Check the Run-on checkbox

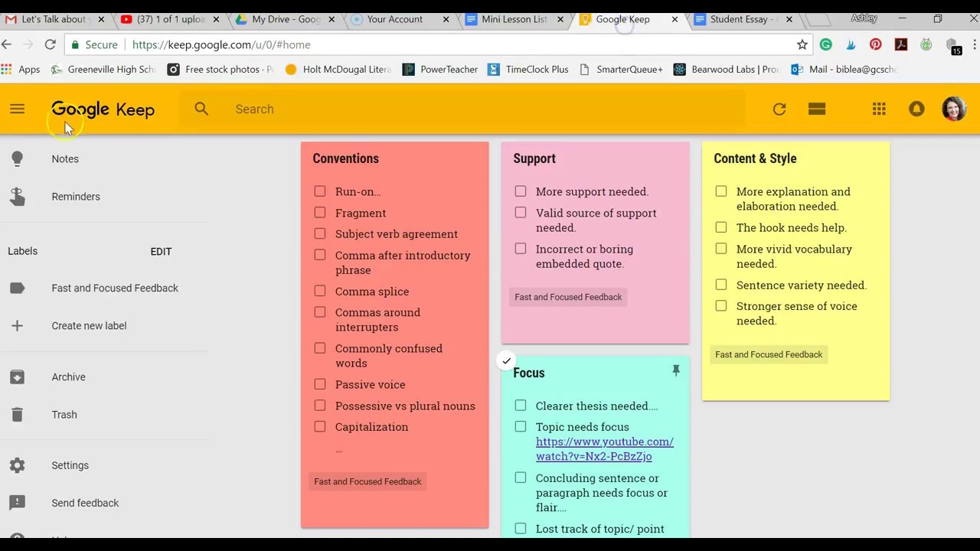click(319, 191)
